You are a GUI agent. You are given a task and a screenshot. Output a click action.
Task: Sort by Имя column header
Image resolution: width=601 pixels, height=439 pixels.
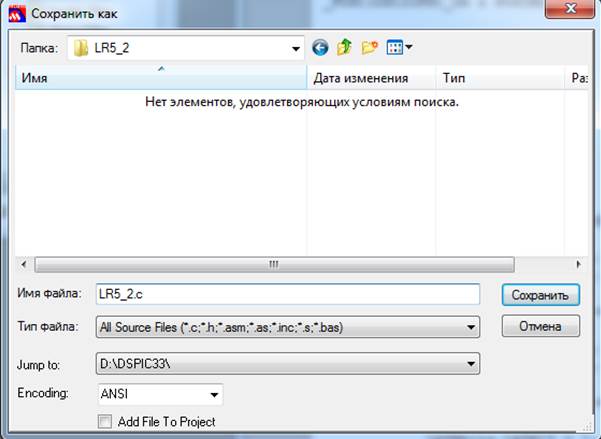click(161, 78)
